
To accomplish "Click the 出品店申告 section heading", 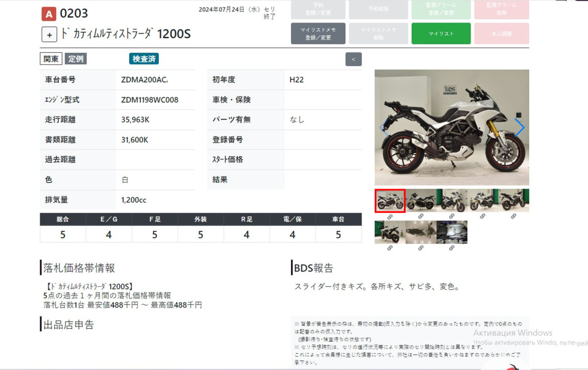I will [x=69, y=324].
